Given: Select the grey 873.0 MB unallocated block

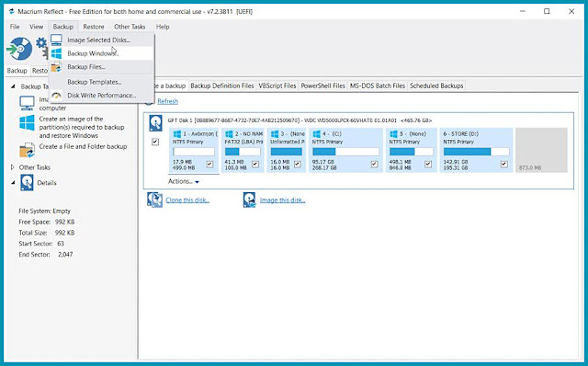Looking at the screenshot, I should tap(541, 150).
